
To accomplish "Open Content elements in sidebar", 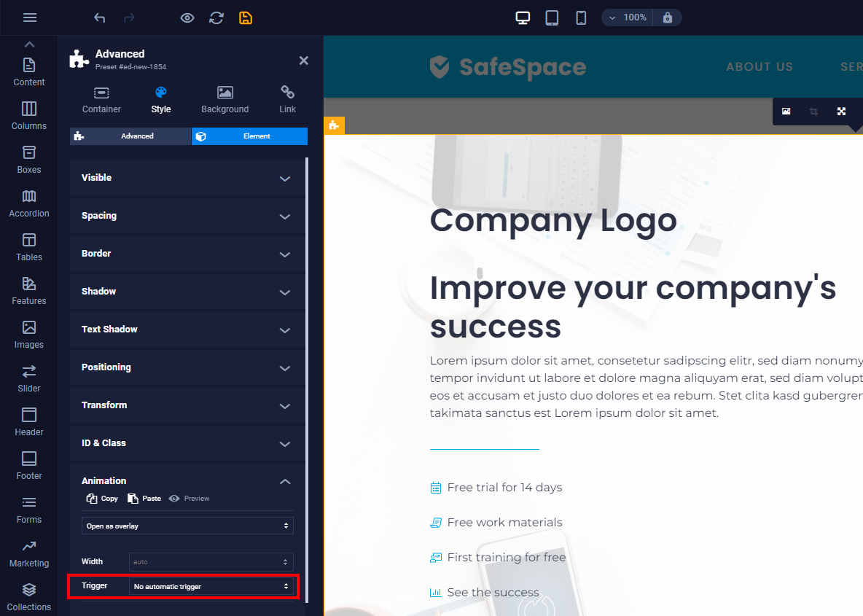I will (29, 71).
